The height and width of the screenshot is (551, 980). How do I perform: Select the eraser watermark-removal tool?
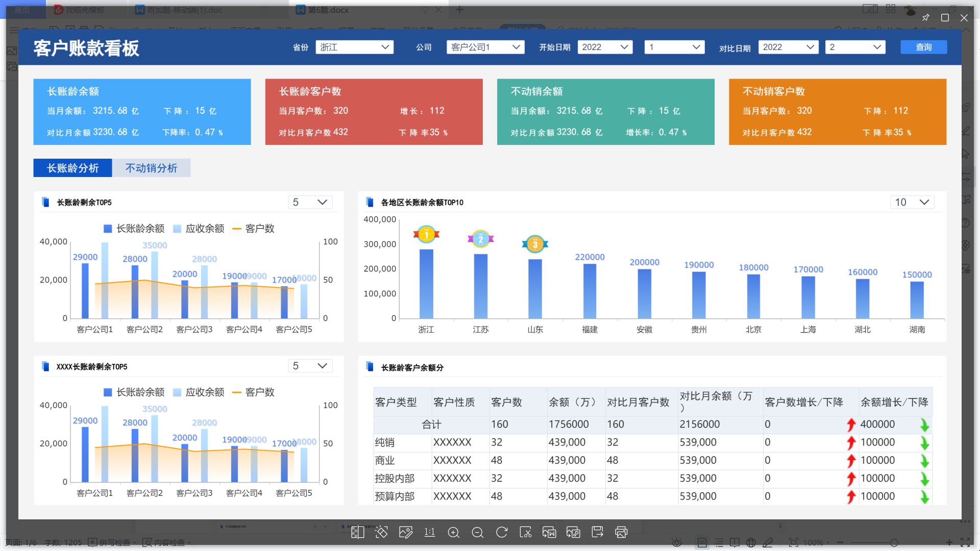coord(382,532)
